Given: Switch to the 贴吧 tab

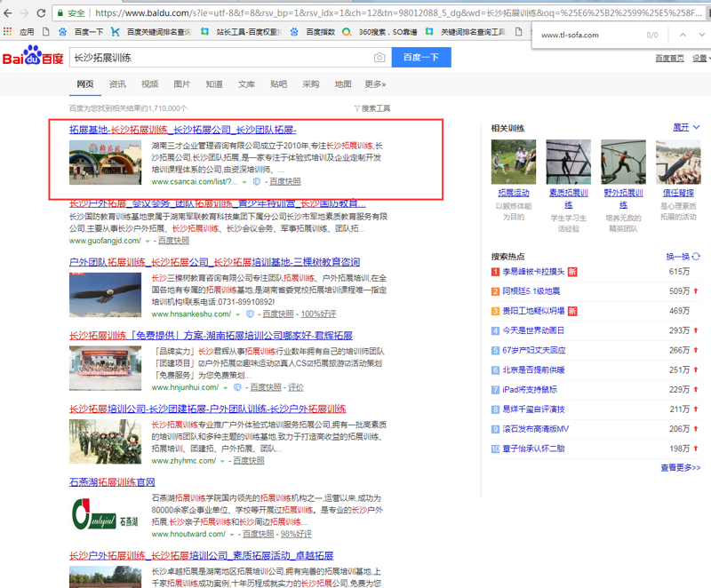Looking at the screenshot, I should [x=278, y=84].
